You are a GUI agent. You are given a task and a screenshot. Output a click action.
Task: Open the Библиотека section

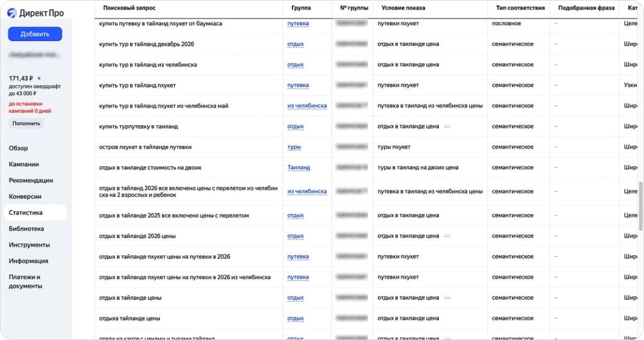(x=26, y=229)
